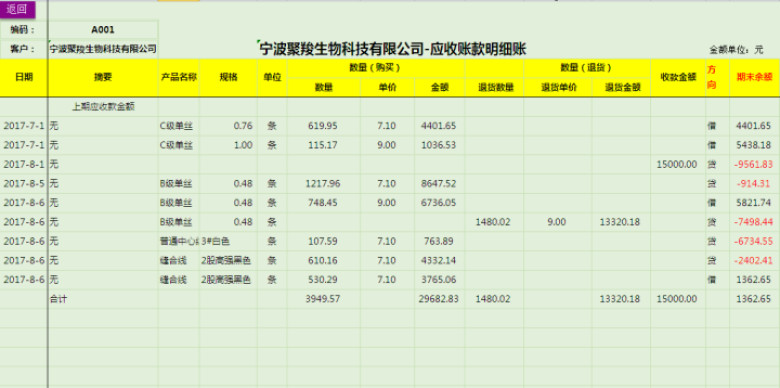Select the red balance -6734.55
780x388 pixels.
click(755, 241)
